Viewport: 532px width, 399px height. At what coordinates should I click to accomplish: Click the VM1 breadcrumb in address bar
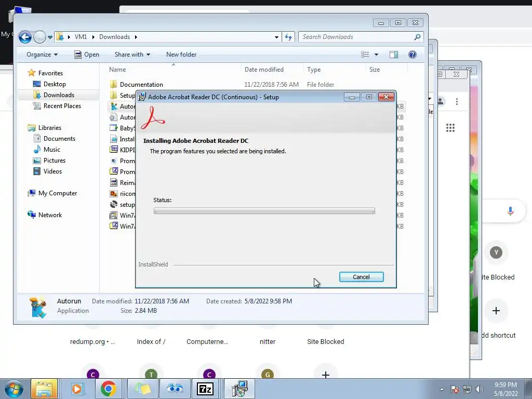[81, 37]
